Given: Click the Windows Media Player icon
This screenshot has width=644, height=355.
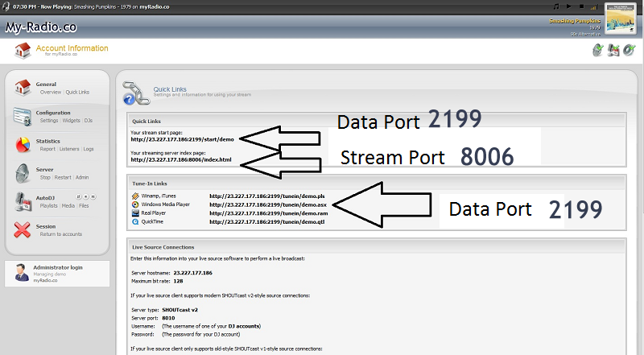Looking at the screenshot, I should tap(134, 204).
